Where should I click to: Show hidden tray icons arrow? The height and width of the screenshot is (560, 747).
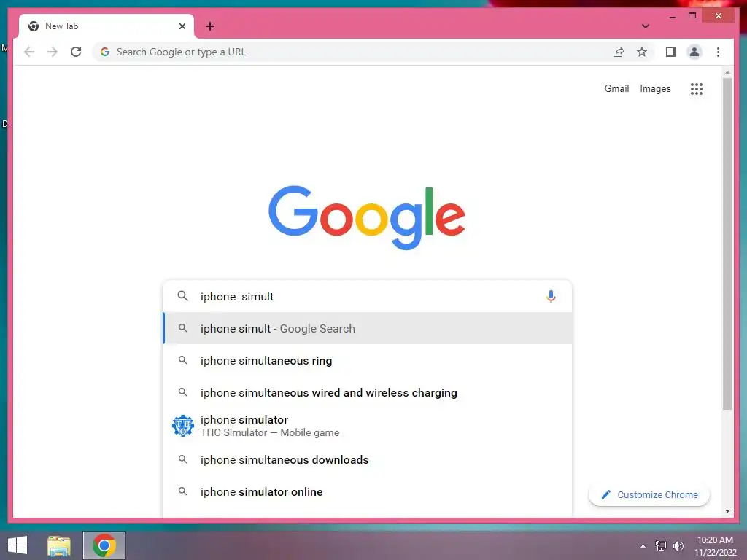tap(643, 546)
